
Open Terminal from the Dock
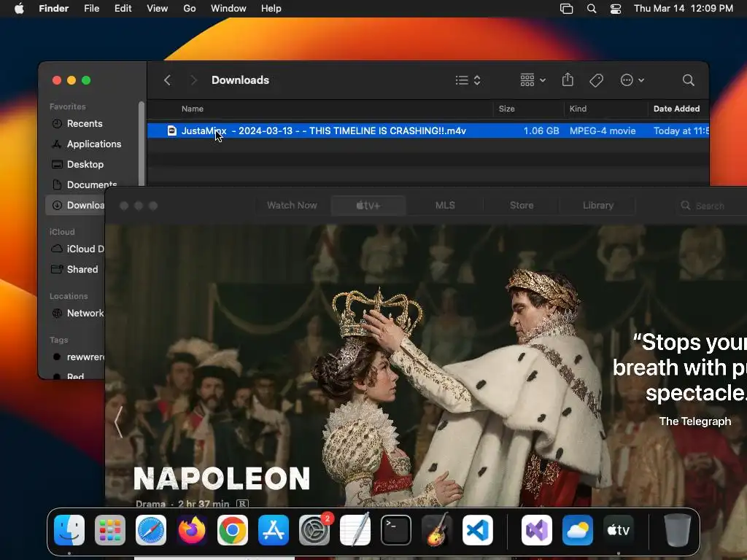coord(396,530)
